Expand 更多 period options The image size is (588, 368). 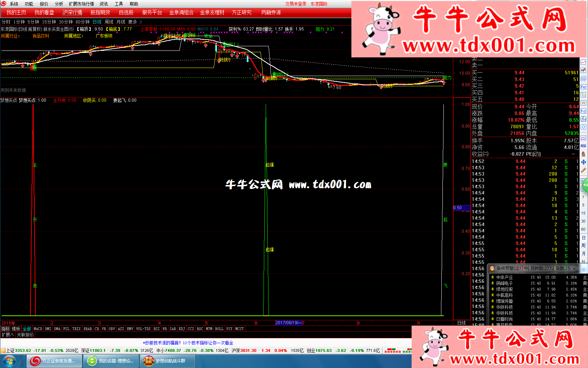[x=135, y=22]
